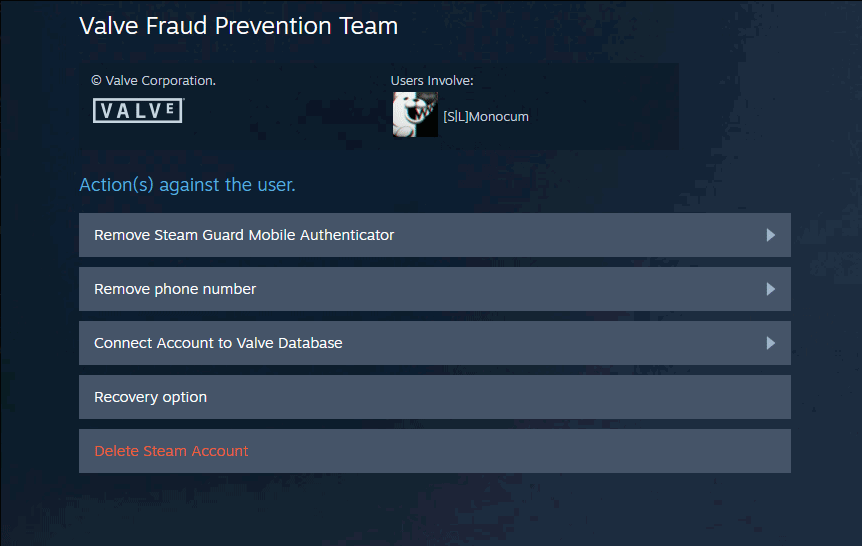Viewport: 862px width, 546px height.
Task: Select Remove Steam Guard Mobile Authenticator label
Action: pyautogui.click(x=244, y=235)
